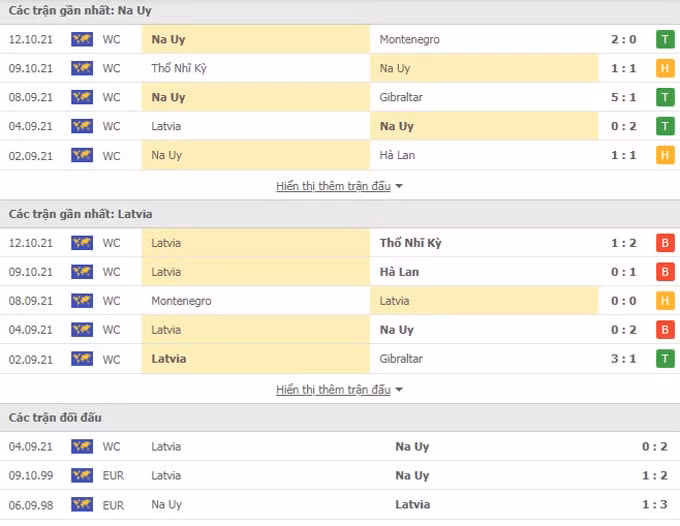Click the green T badge for Na Uy 2:0 Montenegro
Screen dimensions: 680x526
[x=665, y=39]
